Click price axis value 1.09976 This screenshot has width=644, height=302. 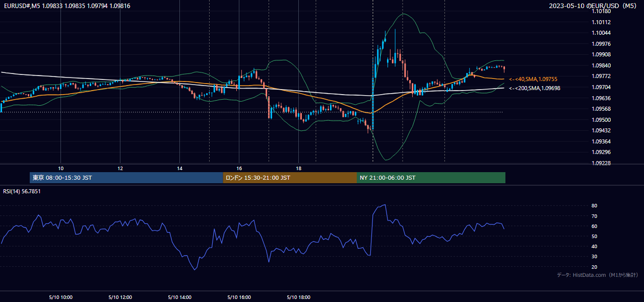click(x=602, y=44)
